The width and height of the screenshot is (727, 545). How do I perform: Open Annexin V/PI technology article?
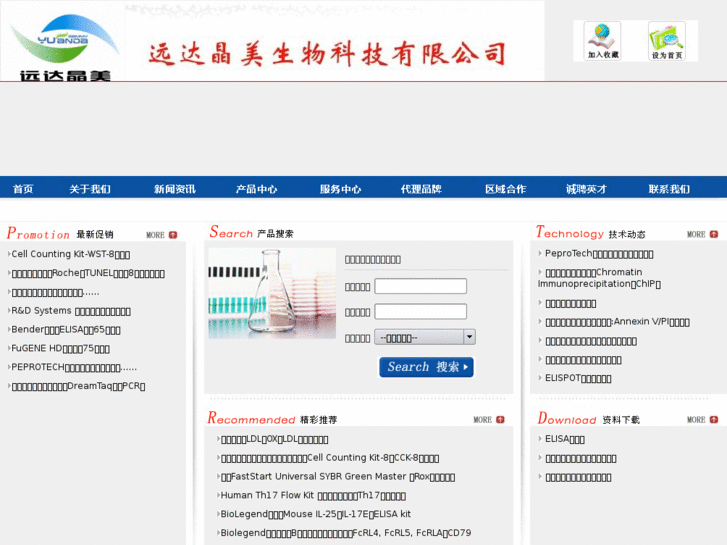618,322
